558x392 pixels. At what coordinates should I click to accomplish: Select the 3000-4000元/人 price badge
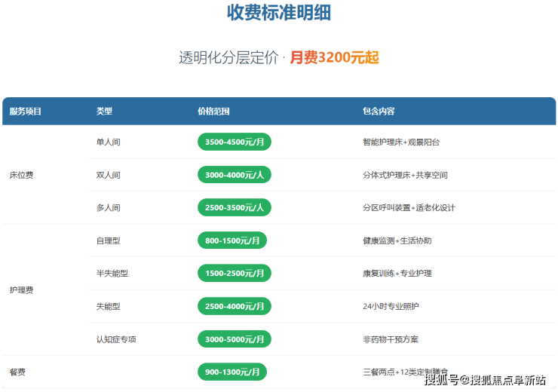coord(234,175)
